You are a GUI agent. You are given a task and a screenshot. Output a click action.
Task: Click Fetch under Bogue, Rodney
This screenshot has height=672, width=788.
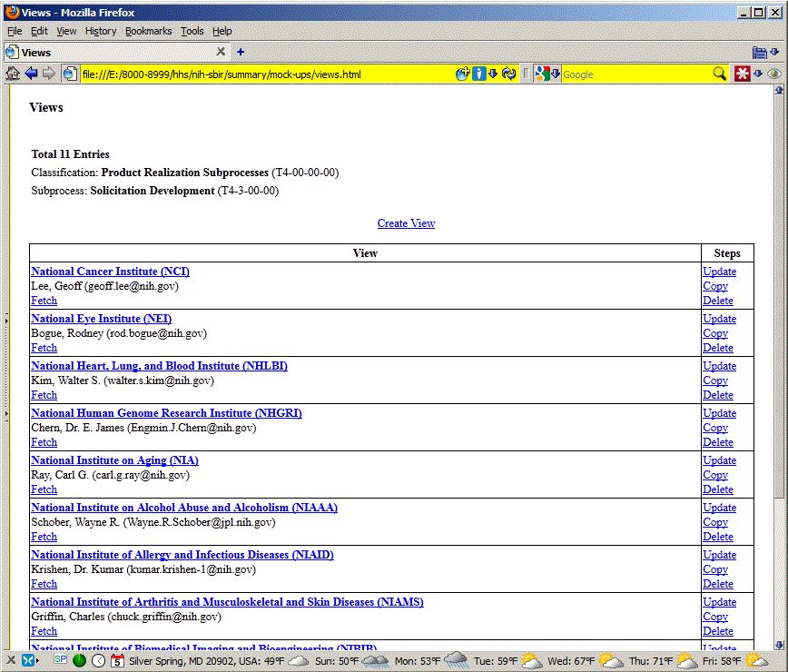click(x=44, y=348)
